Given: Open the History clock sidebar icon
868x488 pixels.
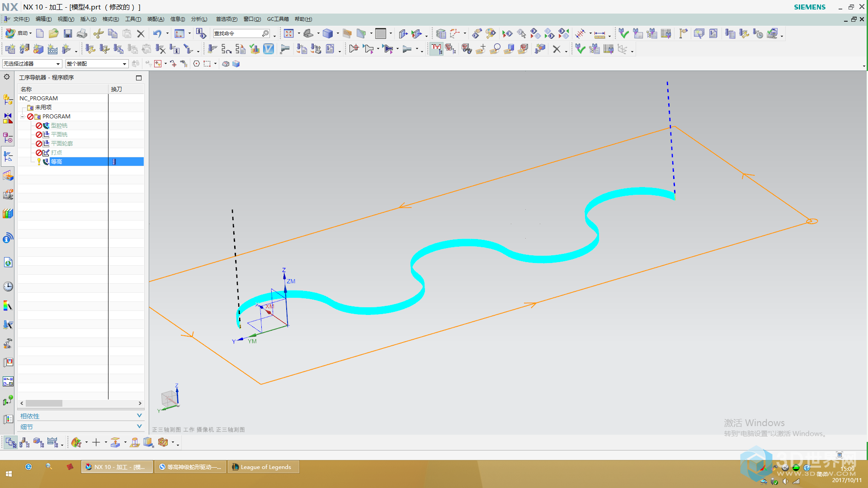Looking at the screenshot, I should (x=8, y=286).
